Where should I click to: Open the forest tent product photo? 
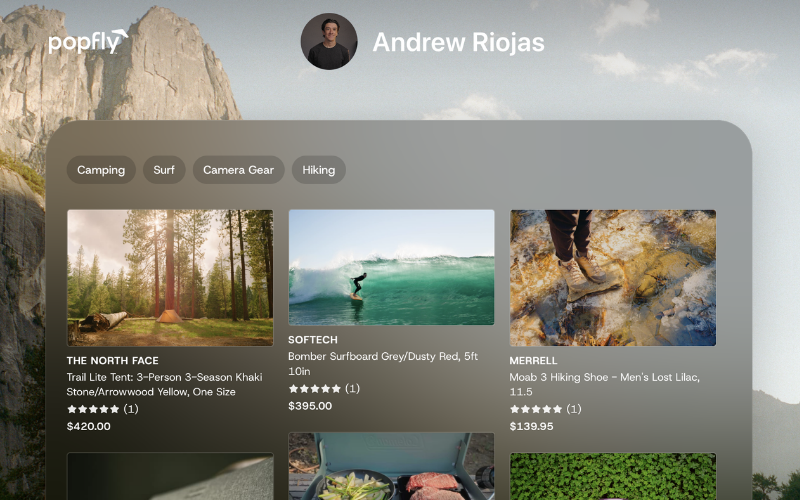(x=170, y=278)
